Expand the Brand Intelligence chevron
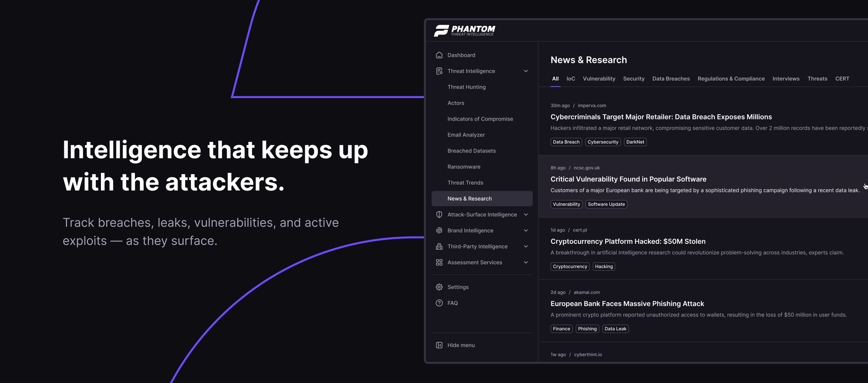The width and height of the screenshot is (868, 383). [x=526, y=230]
